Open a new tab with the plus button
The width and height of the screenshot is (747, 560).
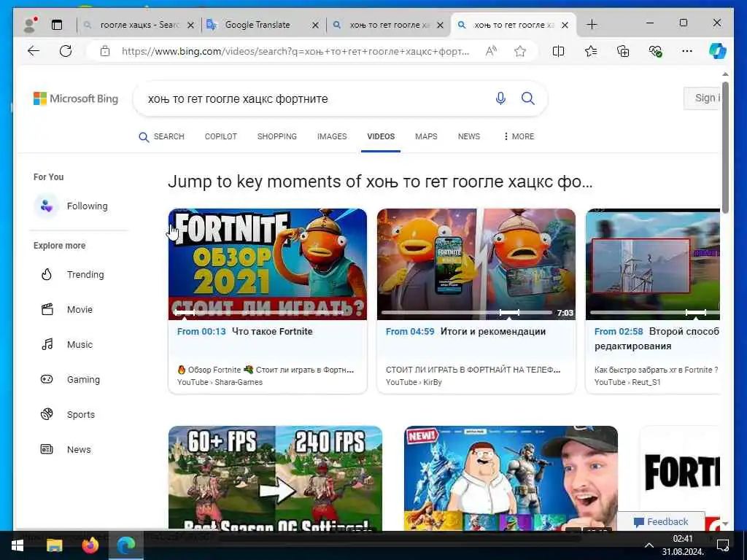tap(592, 24)
